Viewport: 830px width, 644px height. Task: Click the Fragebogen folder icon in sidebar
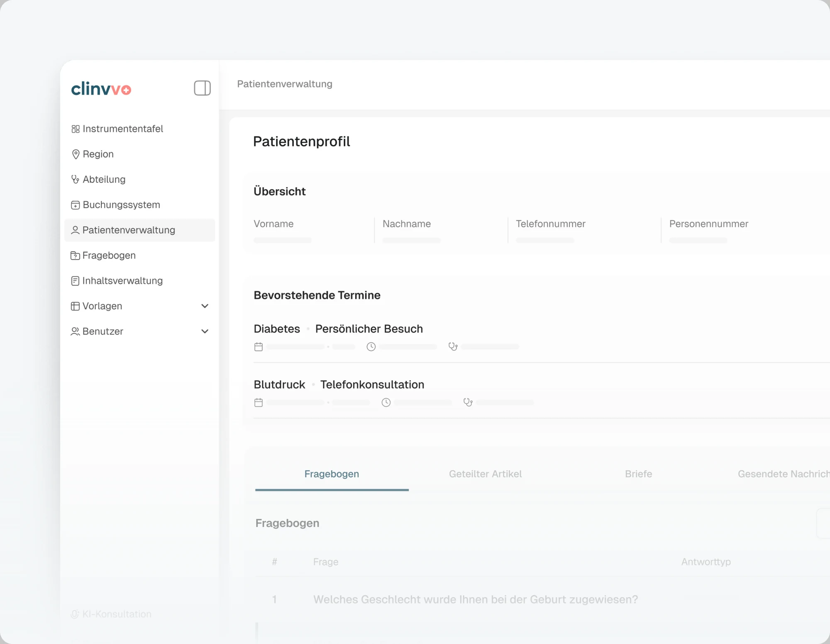(75, 255)
